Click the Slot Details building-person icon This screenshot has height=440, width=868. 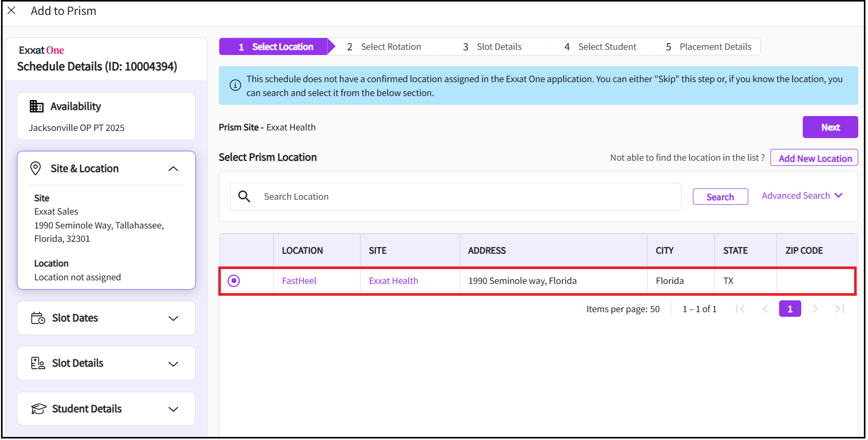(x=38, y=363)
